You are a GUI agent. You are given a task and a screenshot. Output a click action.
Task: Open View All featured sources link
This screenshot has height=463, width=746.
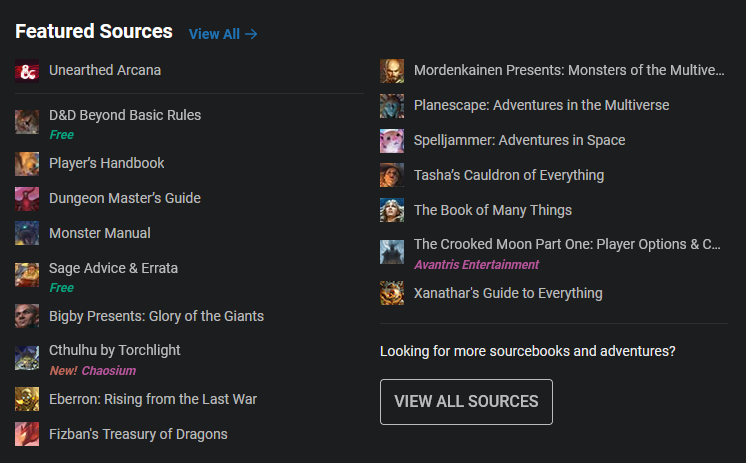click(223, 34)
